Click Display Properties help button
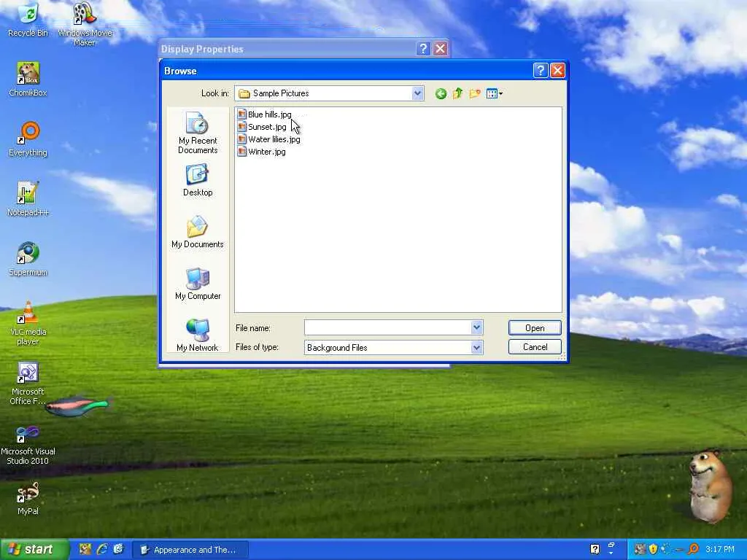This screenshot has height=560, width=747. click(x=423, y=49)
